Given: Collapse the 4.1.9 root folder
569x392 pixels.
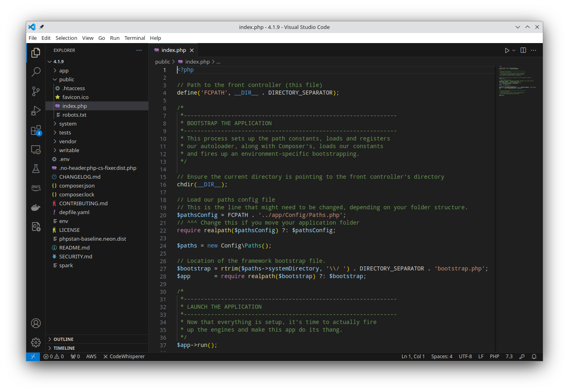Looking at the screenshot, I should 97,62.
